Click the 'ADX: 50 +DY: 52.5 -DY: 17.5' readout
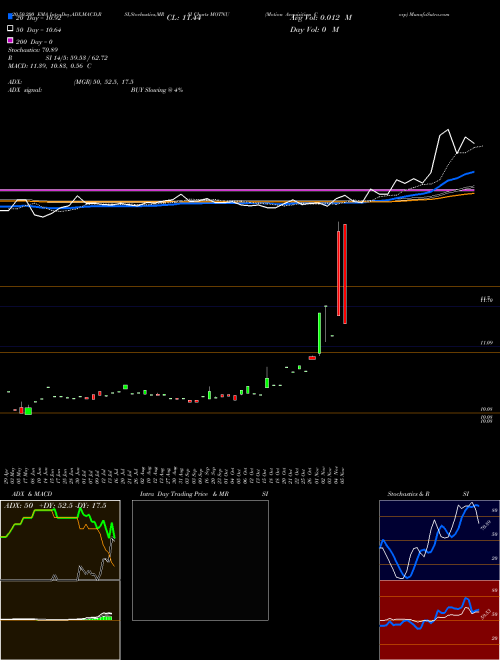This screenshot has height=660, width=500. [55, 506]
